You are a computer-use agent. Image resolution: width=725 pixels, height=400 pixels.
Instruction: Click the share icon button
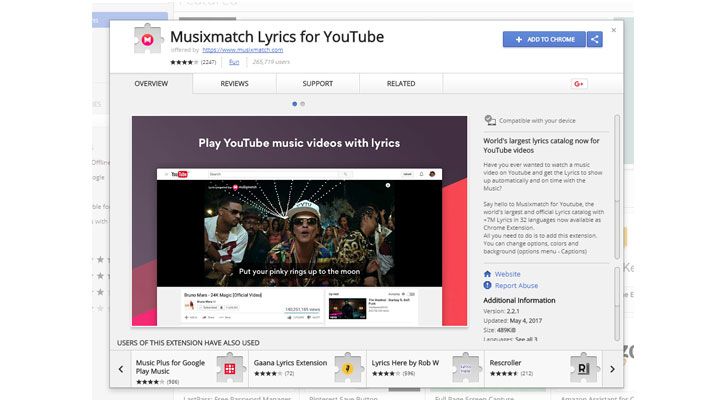pos(595,39)
